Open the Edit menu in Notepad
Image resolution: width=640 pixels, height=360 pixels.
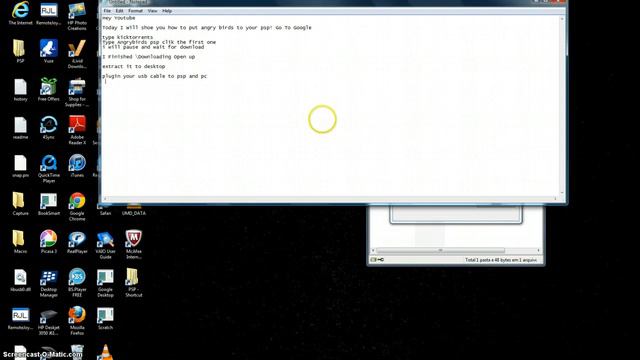[x=119, y=11]
